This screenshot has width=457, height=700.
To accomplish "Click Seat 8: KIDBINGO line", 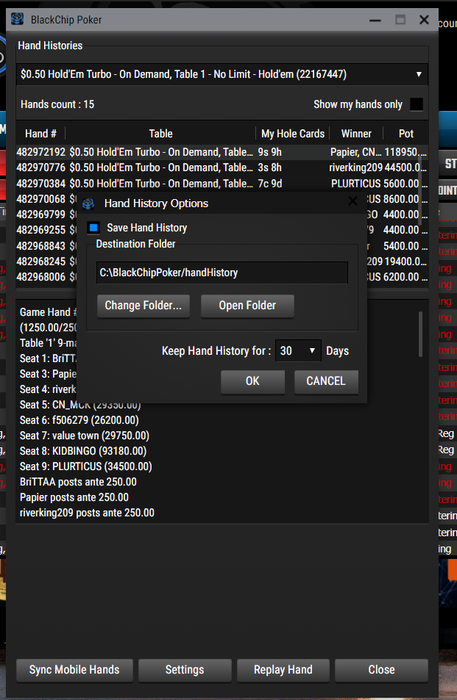I will 83,451.
